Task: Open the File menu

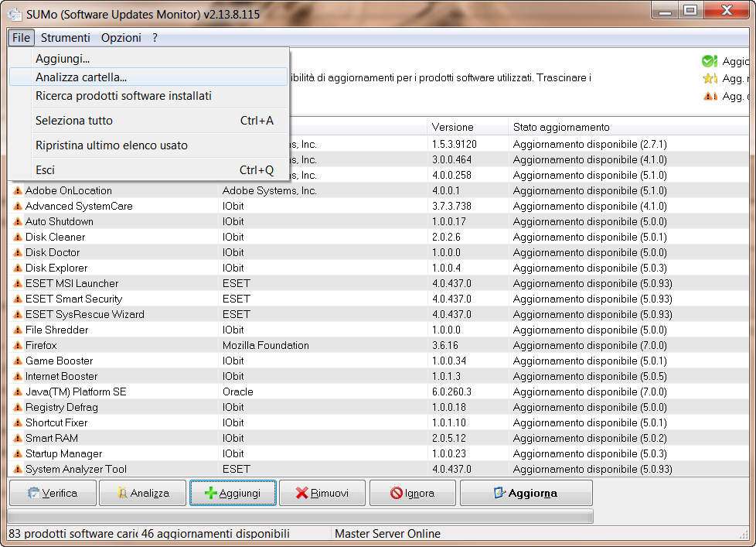Action: [x=21, y=38]
